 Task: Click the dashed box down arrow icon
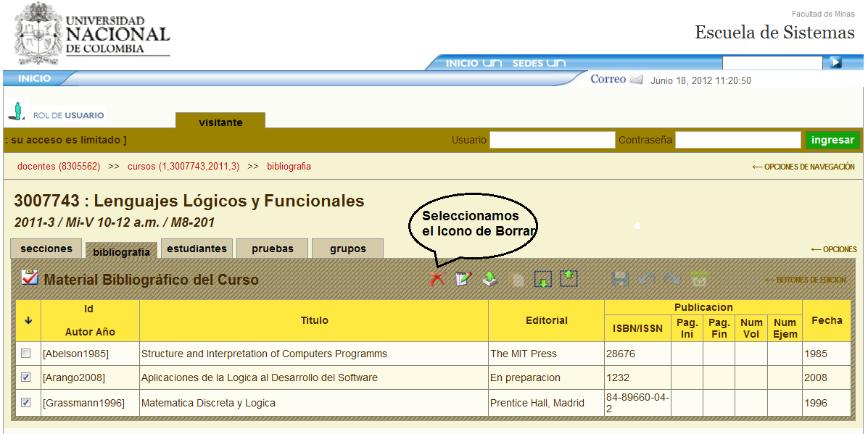(542, 279)
